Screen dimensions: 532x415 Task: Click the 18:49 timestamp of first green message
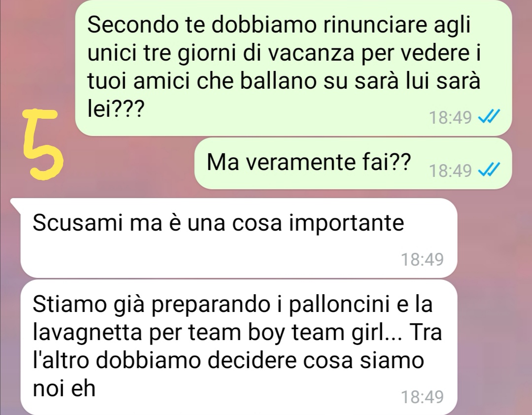coord(450,118)
